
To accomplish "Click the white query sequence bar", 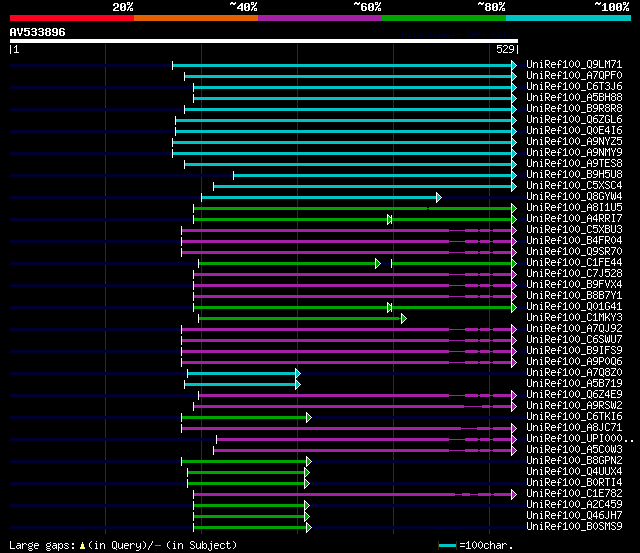I will (264, 41).
